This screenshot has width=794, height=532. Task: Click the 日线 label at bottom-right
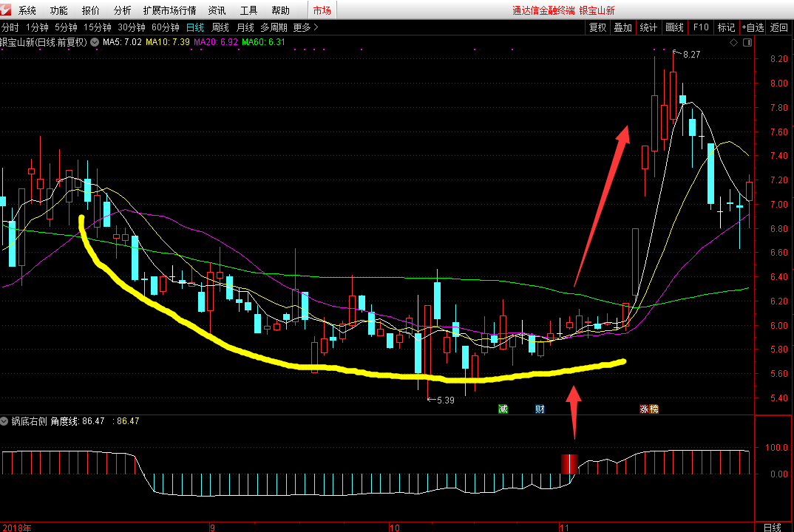click(x=773, y=528)
